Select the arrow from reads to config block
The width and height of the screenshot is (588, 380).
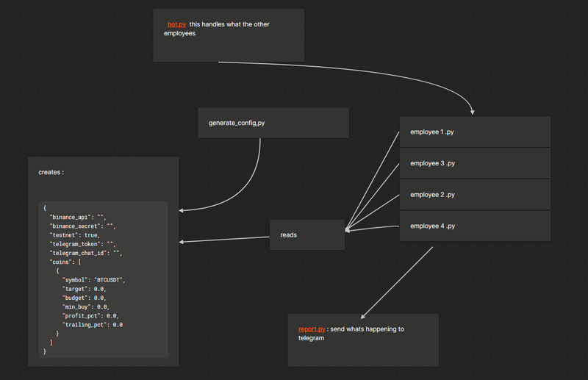click(224, 238)
